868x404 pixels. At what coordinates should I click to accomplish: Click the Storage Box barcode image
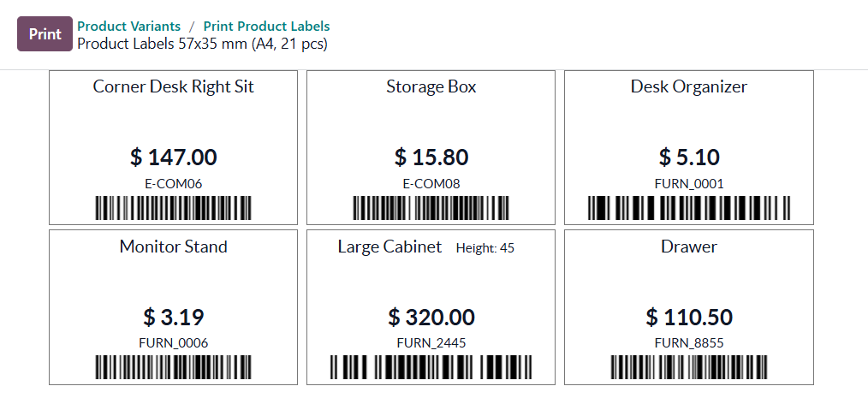(431, 208)
